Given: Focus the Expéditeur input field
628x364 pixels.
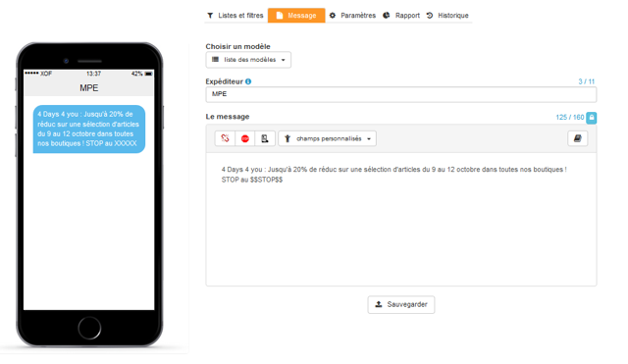Looking at the screenshot, I should 401,94.
